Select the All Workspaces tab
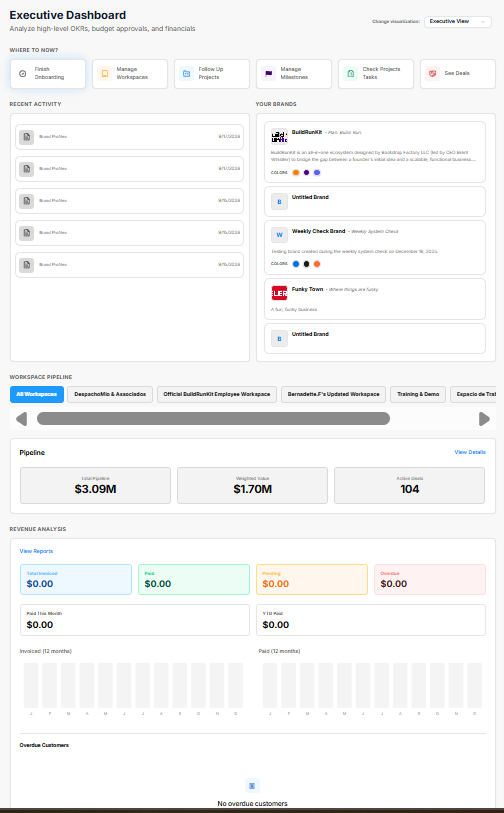The width and height of the screenshot is (504, 813). click(37, 394)
